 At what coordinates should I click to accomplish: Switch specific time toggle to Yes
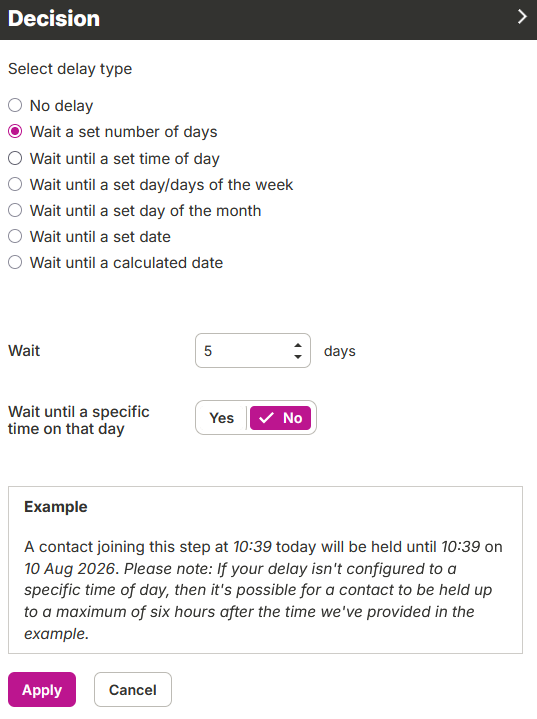pyautogui.click(x=222, y=418)
